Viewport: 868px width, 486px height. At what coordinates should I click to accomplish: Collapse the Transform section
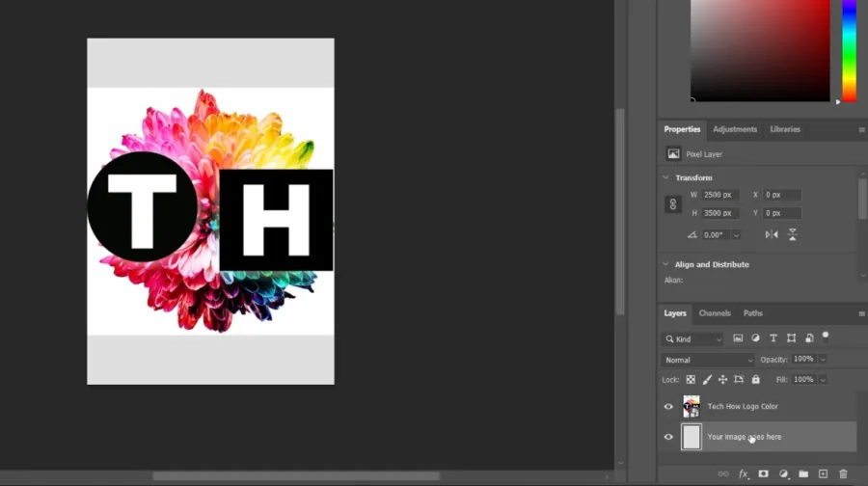(665, 177)
